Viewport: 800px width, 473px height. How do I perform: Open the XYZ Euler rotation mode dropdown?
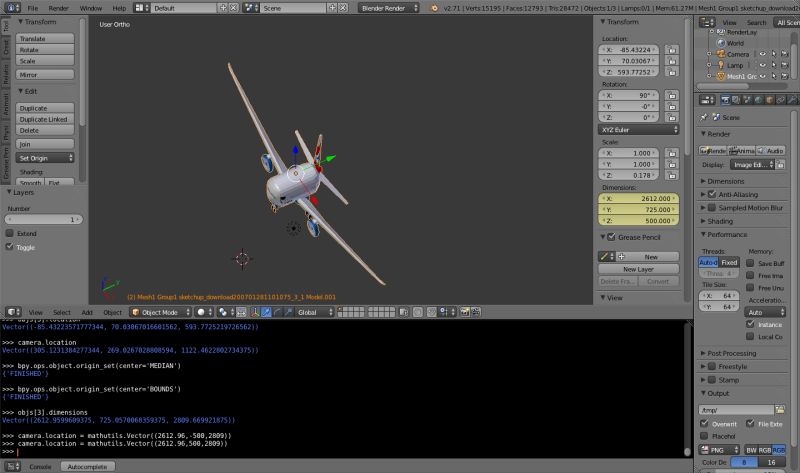click(x=638, y=130)
